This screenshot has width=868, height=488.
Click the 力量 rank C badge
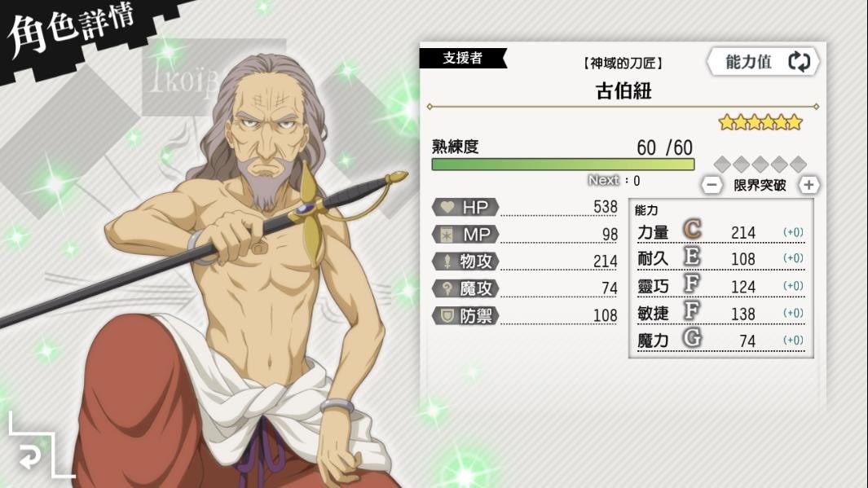[x=692, y=228]
